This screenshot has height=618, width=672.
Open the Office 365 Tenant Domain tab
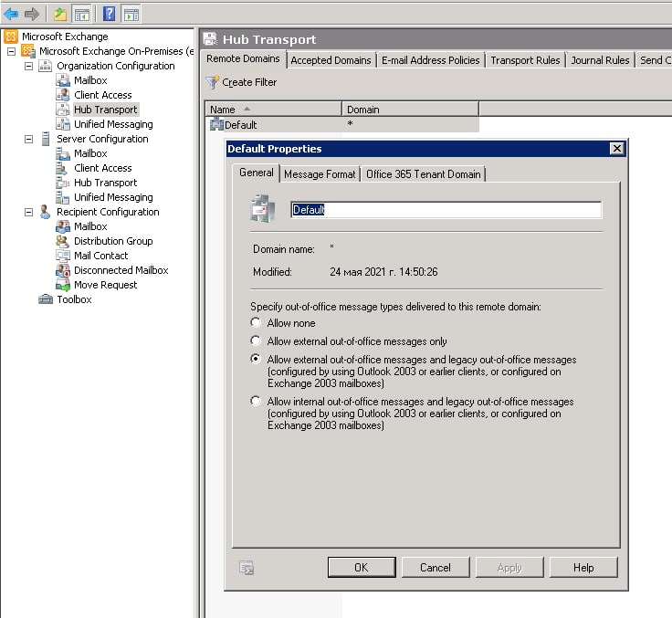[x=424, y=174]
